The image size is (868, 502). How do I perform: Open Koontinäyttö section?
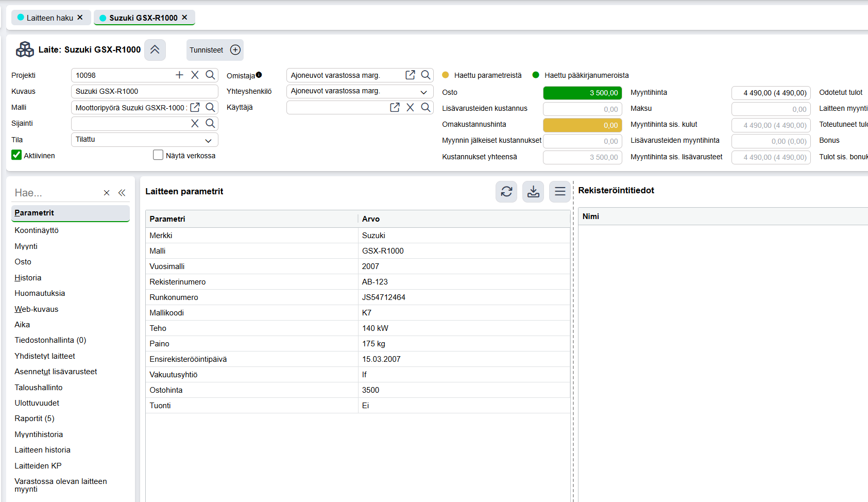click(37, 230)
